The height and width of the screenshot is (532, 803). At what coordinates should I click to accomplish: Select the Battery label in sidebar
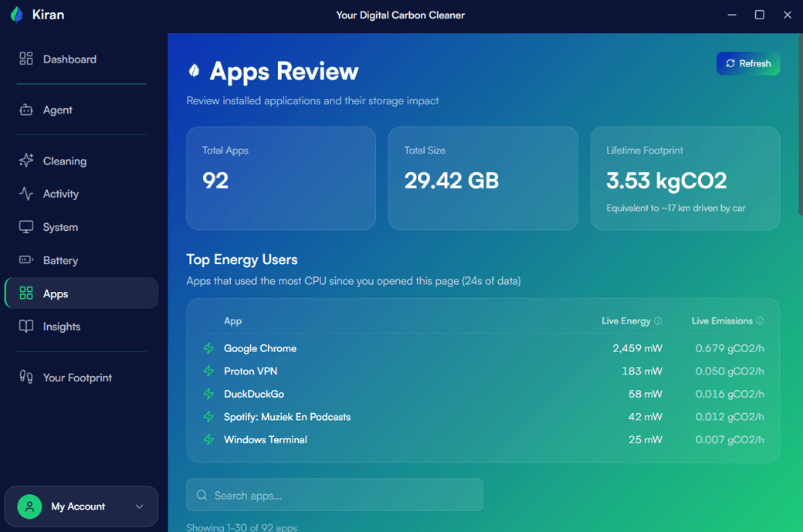tap(60, 260)
